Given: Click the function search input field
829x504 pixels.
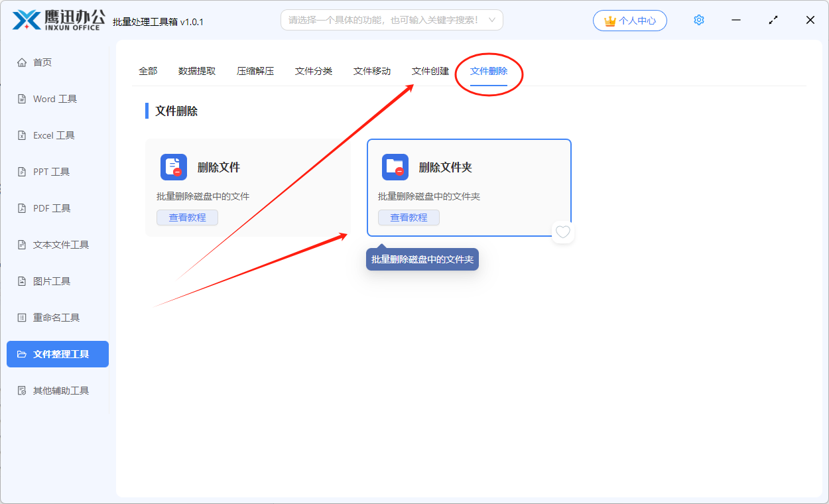Looking at the screenshot, I should click(383, 20).
